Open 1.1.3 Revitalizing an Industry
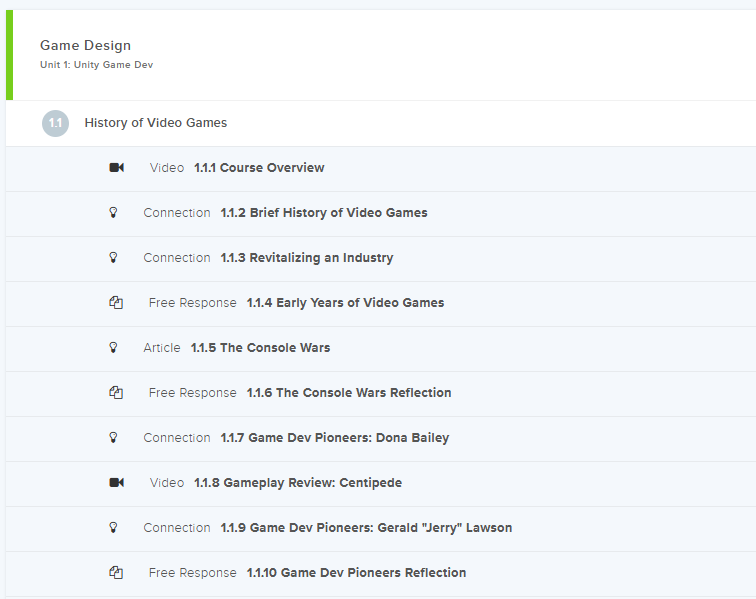The height and width of the screenshot is (599, 756). pyautogui.click(x=307, y=258)
